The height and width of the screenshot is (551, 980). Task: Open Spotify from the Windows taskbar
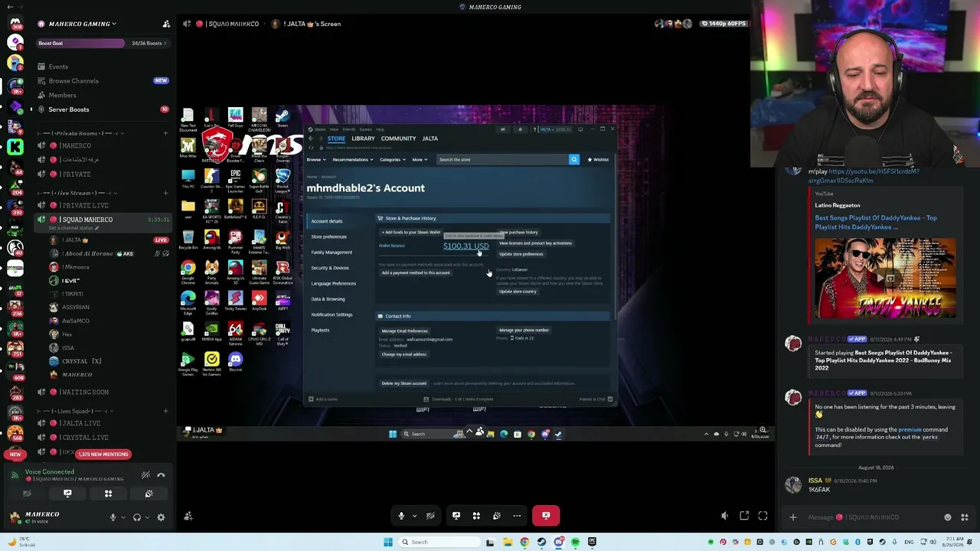575,542
